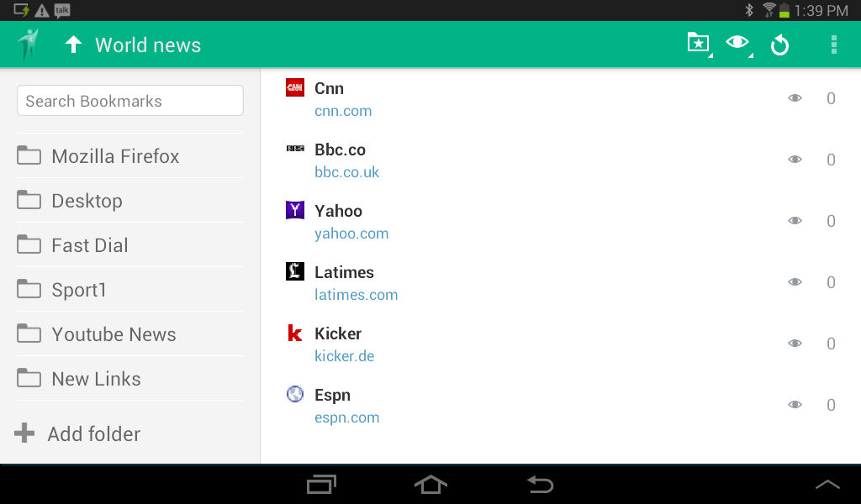Open the bbc.co.uk link
The width and height of the screenshot is (861, 504).
pos(346,172)
